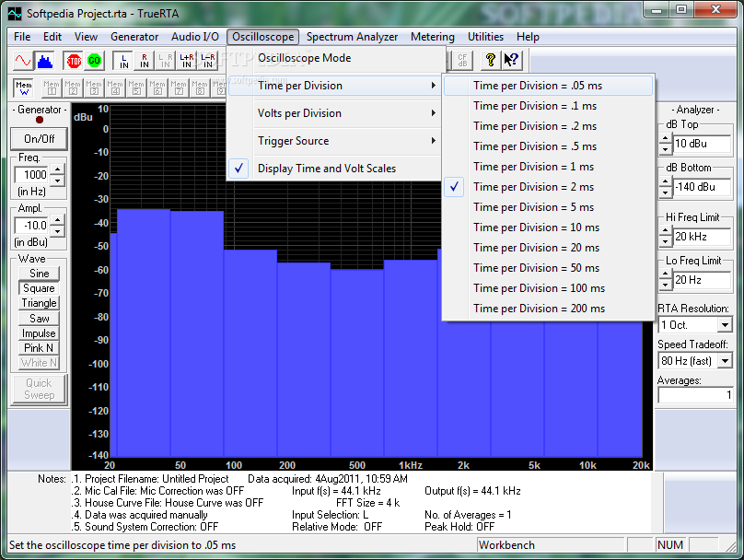Select the R IN input icon
Image resolution: width=744 pixels, height=560 pixels.
pyautogui.click(x=145, y=61)
